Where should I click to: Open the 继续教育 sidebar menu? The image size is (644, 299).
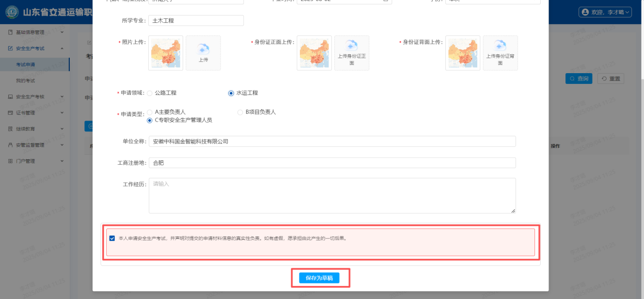coord(35,129)
